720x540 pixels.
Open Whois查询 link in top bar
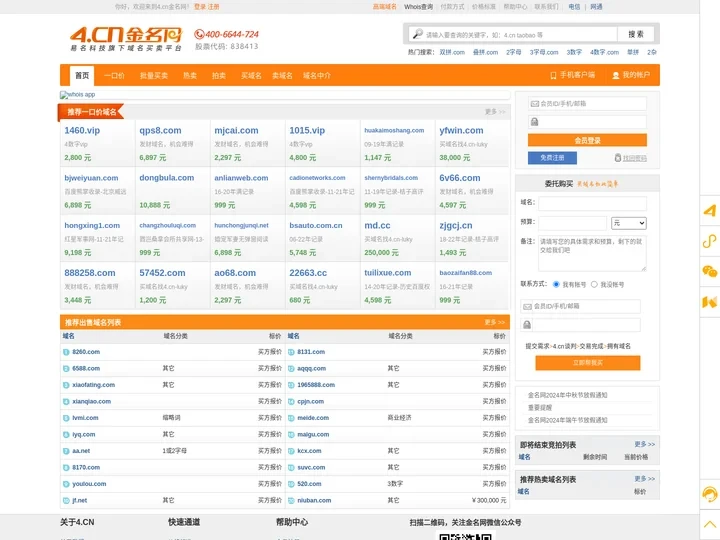pos(418,7)
